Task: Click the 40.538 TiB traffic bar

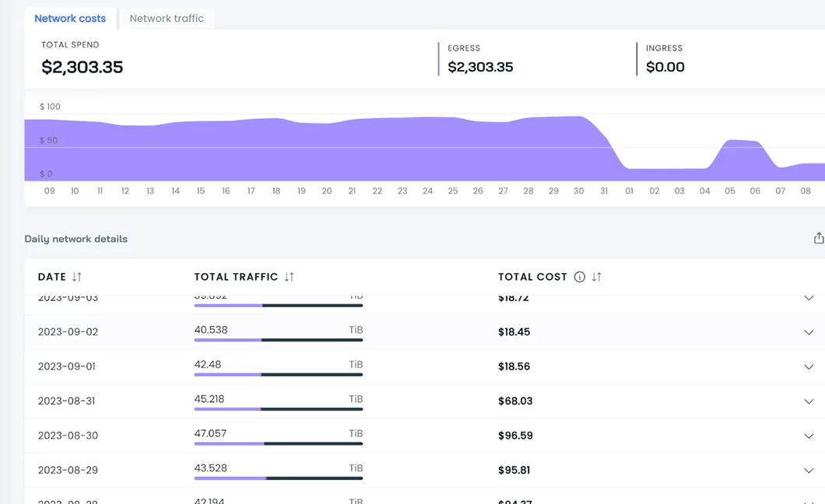Action: tap(278, 340)
